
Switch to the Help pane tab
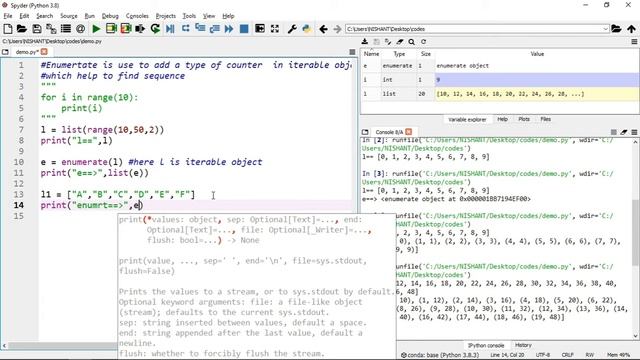click(x=502, y=119)
